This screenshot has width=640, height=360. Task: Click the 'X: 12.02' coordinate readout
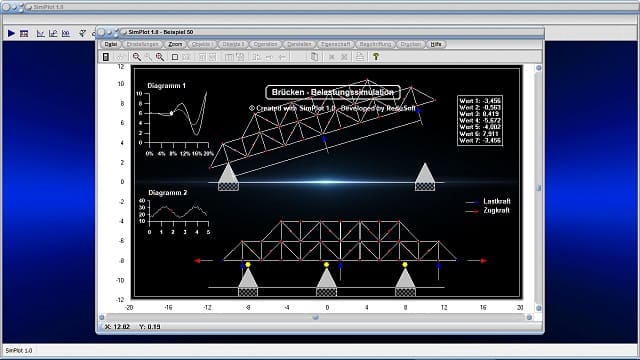[x=117, y=327]
